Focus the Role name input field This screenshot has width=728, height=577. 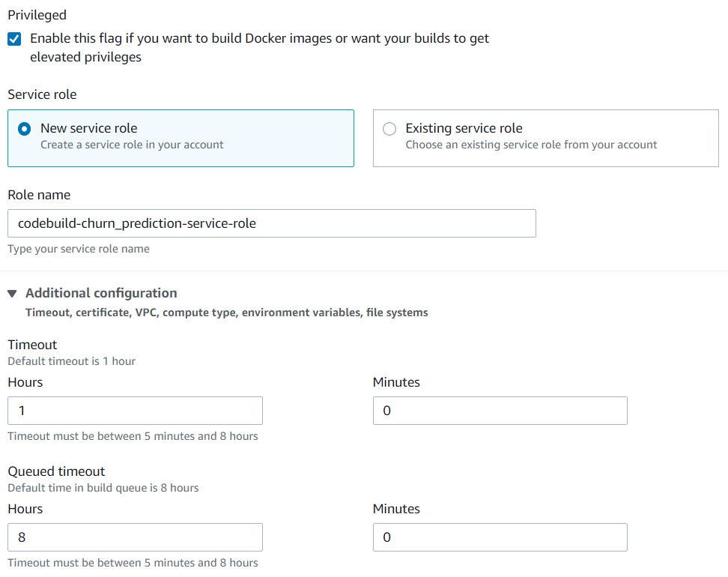tap(272, 223)
